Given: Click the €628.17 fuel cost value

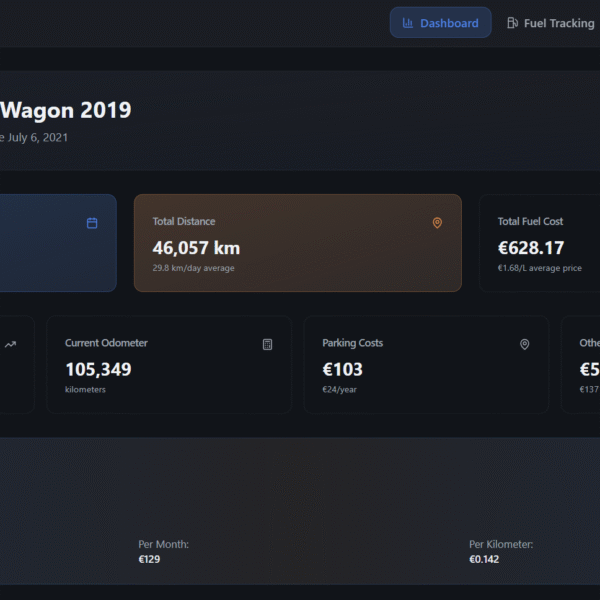Looking at the screenshot, I should pyautogui.click(x=530, y=248).
